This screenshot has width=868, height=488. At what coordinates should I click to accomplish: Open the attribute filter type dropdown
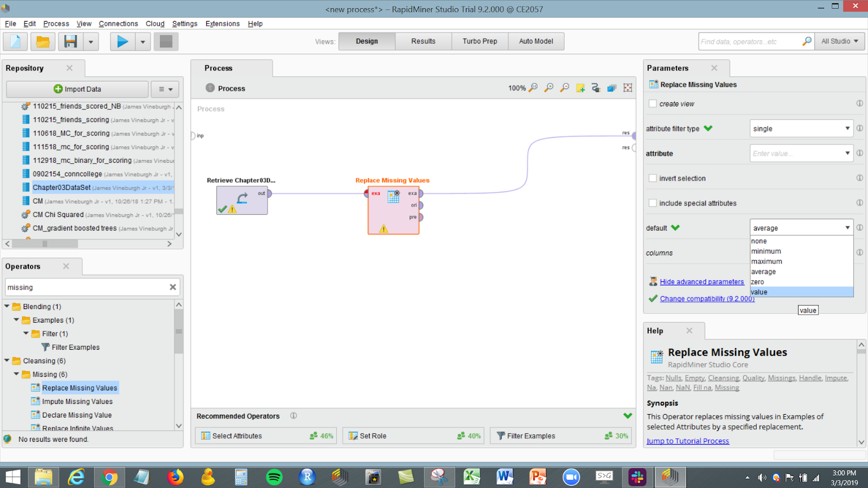802,129
